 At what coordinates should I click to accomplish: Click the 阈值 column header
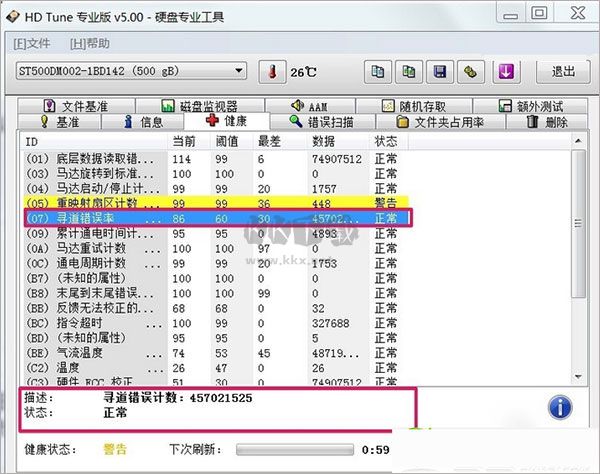(x=232, y=142)
